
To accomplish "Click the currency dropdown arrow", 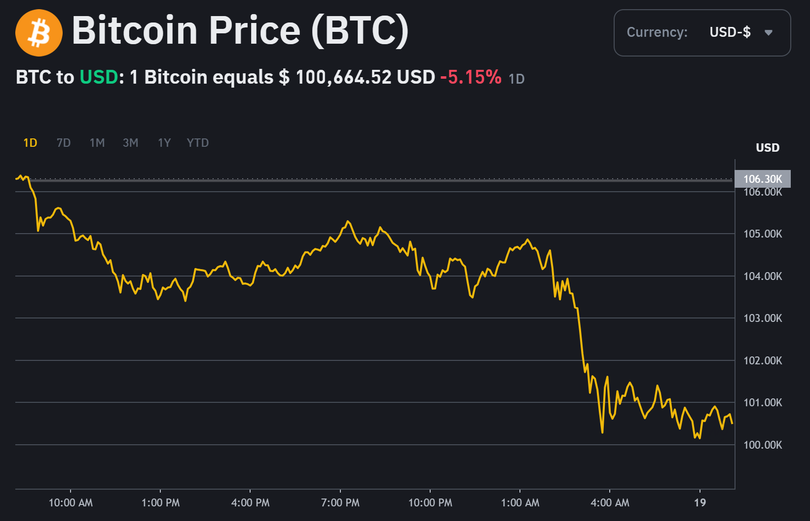I will click(768, 33).
